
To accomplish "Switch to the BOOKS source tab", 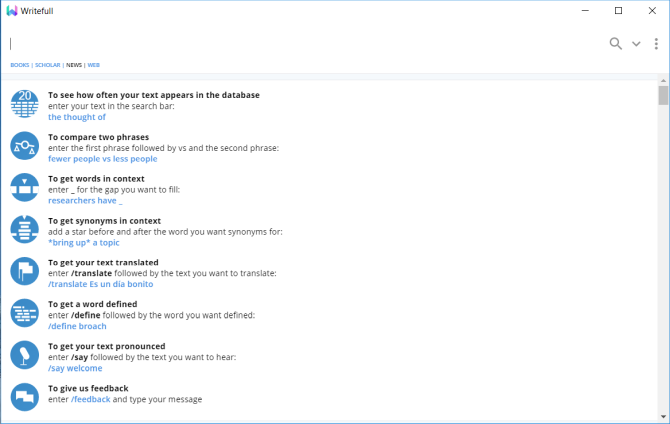I will click(20, 64).
